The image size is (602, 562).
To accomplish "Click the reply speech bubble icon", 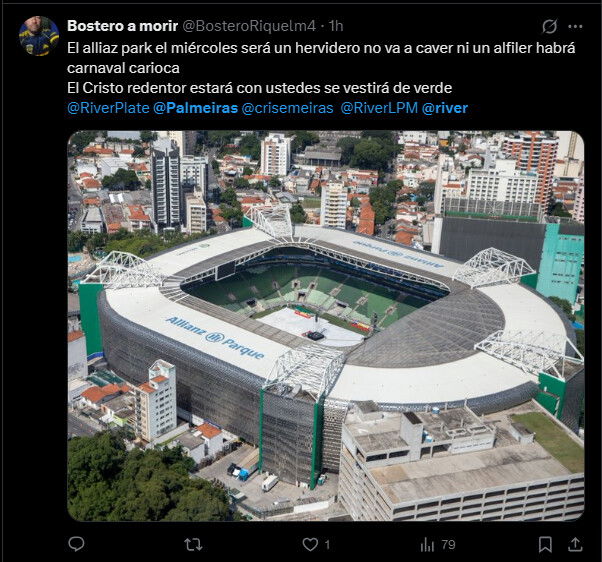I will (76, 544).
